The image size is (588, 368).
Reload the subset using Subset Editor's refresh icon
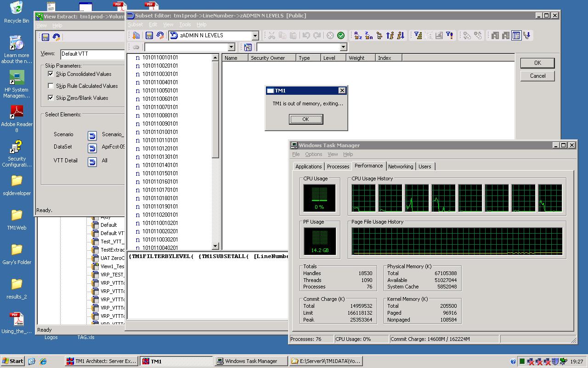click(160, 35)
